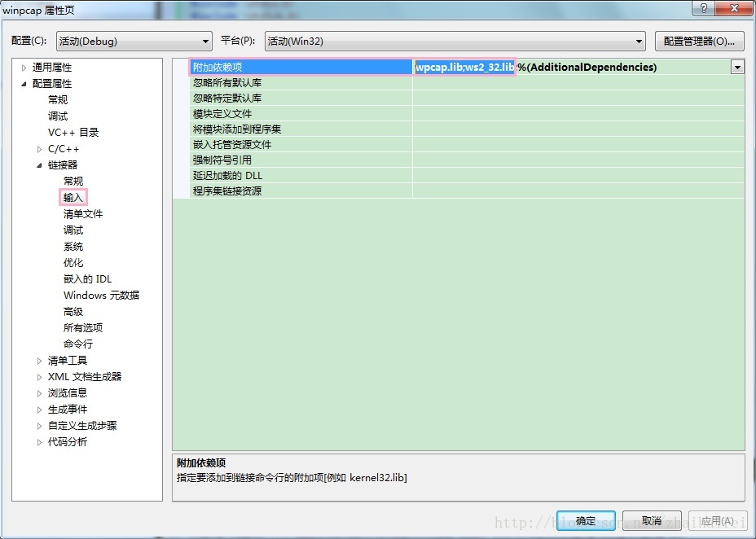
Task: Select the 延迟加载的 DLL property
Action: coord(301,175)
